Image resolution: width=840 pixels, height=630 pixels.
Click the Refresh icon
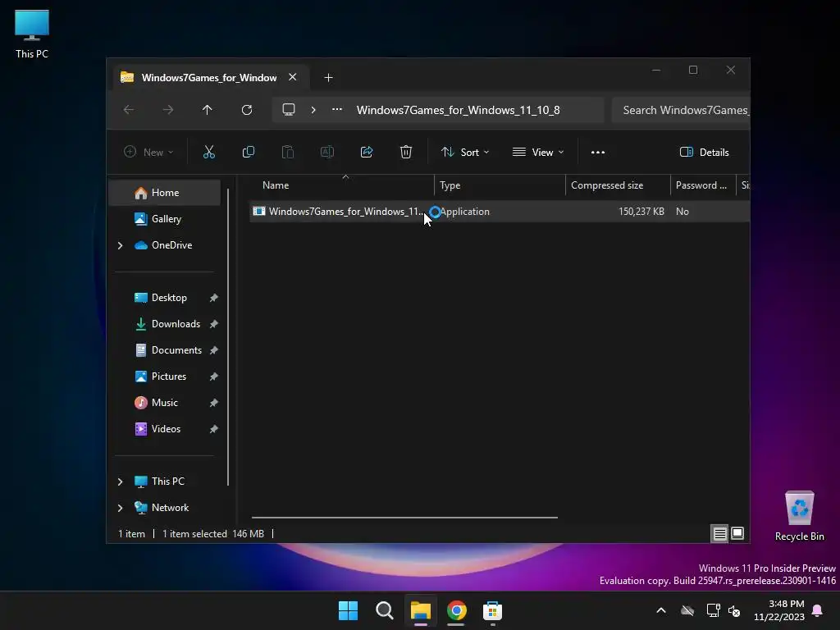pos(246,110)
